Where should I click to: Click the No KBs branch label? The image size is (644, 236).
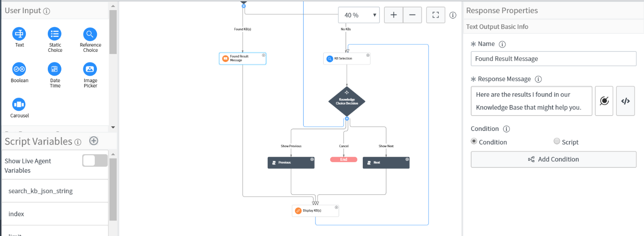click(346, 29)
